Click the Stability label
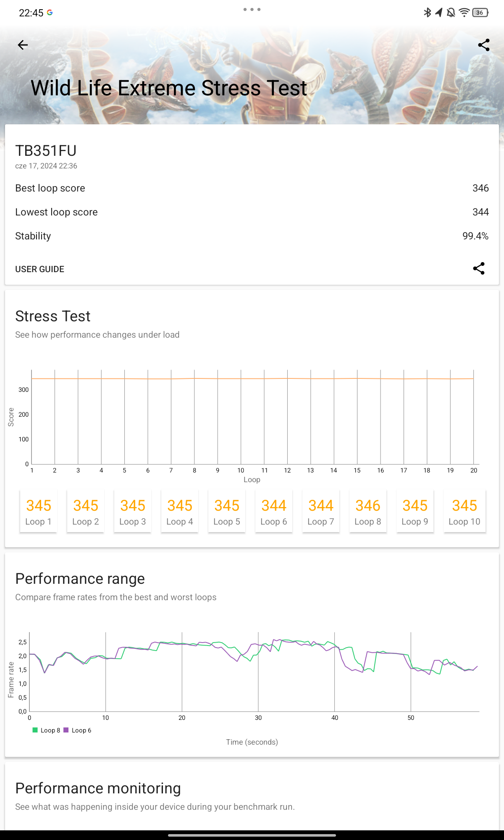 (33, 236)
